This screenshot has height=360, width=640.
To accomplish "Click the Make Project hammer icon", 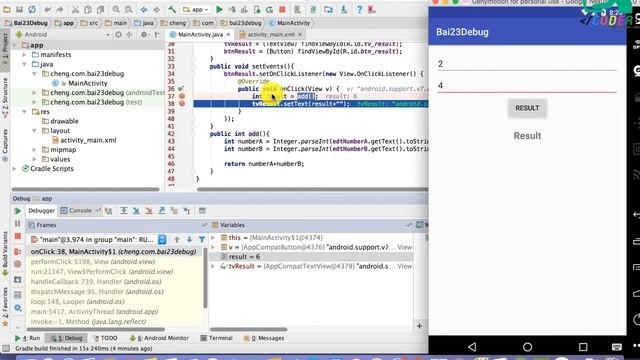I will click(x=172, y=9).
